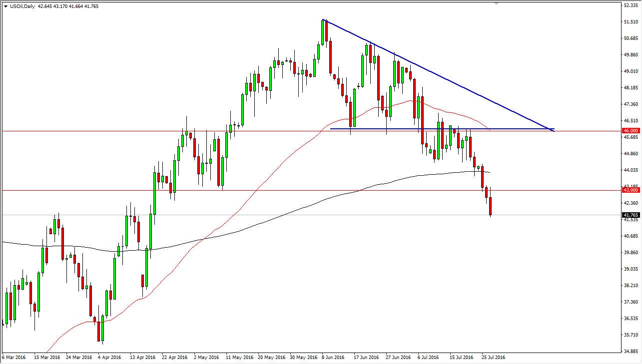Click the "49.010" price scale label

(630, 71)
